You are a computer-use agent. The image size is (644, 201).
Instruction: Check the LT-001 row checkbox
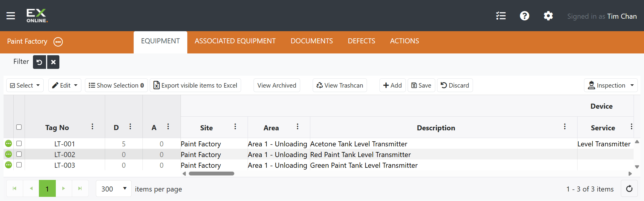(x=19, y=143)
